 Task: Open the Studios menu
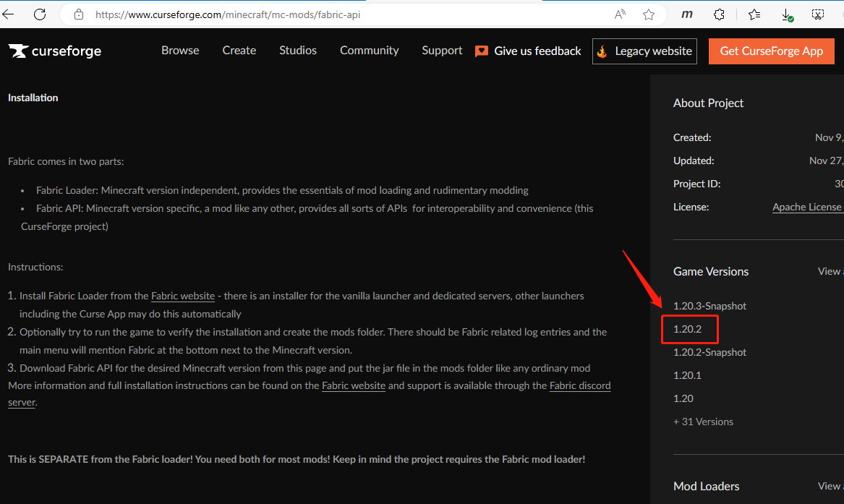tap(298, 51)
